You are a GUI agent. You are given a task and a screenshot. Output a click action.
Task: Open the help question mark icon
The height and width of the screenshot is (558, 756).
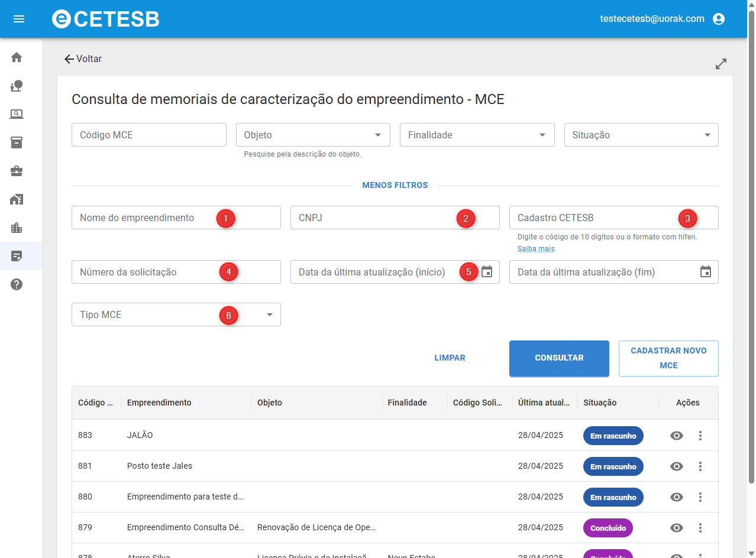point(17,284)
